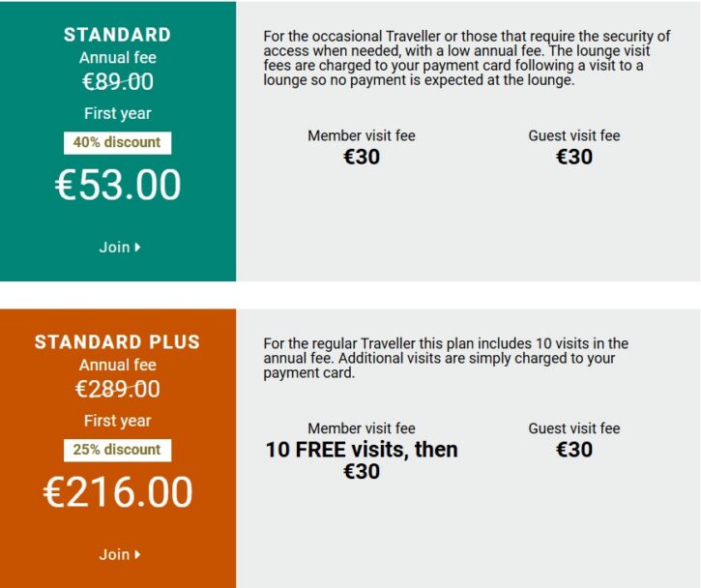The width and height of the screenshot is (701, 588).
Task: Click the "First year" label in Standard card
Action: (x=117, y=113)
